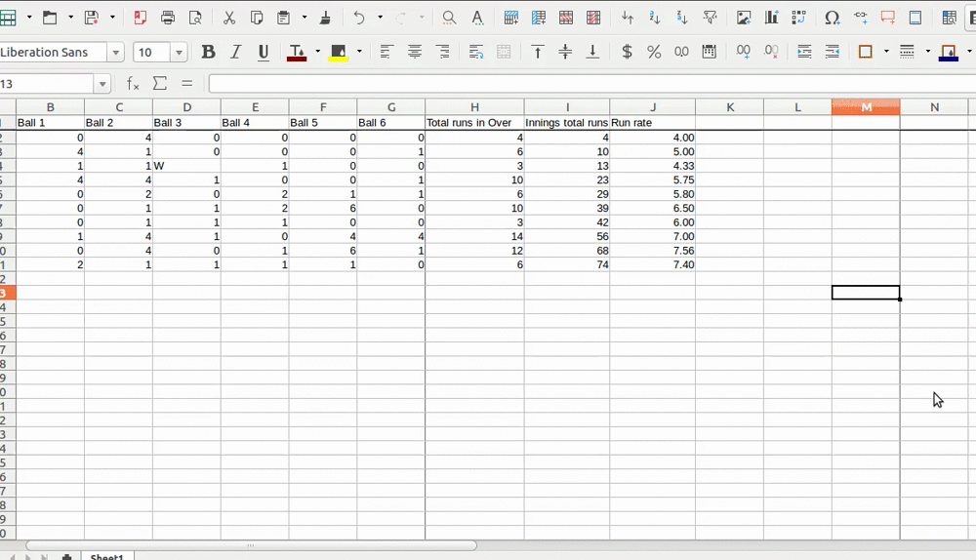
Task: Click the formula input line field
Action: [586, 84]
